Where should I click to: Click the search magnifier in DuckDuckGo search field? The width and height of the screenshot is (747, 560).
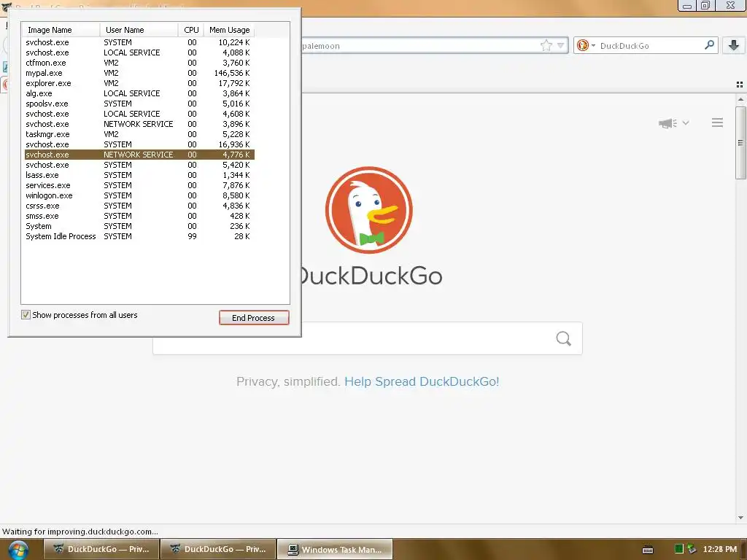point(564,338)
